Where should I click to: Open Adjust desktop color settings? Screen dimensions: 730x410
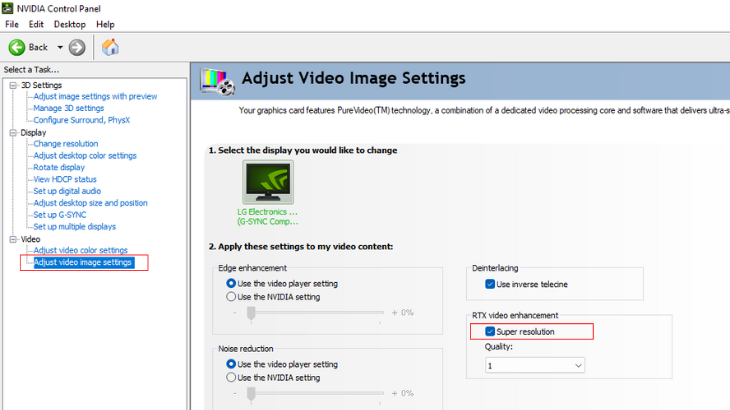click(85, 155)
